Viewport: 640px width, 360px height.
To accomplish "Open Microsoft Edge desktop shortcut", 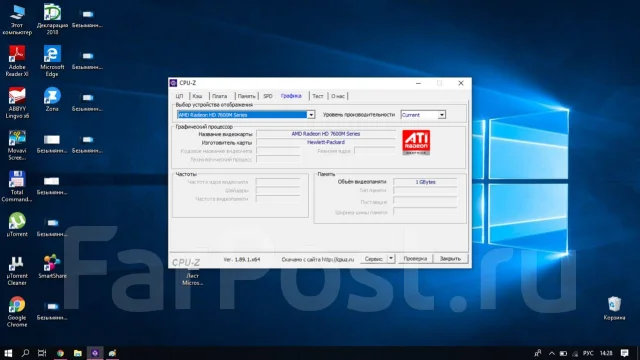I will [52, 61].
